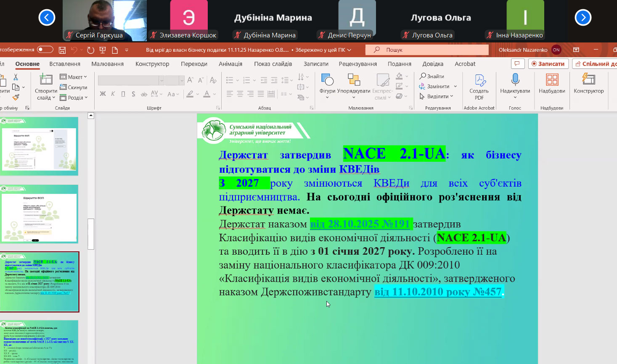Switch to the Вставлення tab
The height and width of the screenshot is (364, 617).
point(65,64)
